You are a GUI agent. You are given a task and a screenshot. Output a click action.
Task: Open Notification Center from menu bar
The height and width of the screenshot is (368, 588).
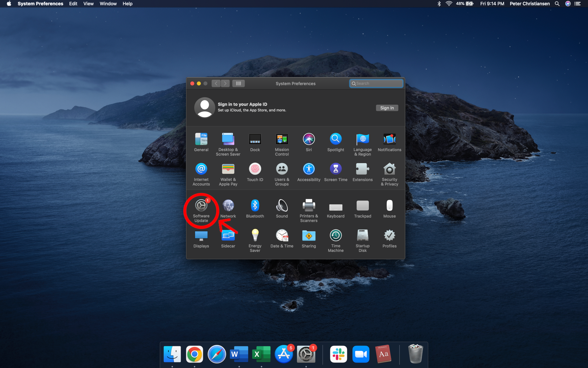tap(578, 4)
